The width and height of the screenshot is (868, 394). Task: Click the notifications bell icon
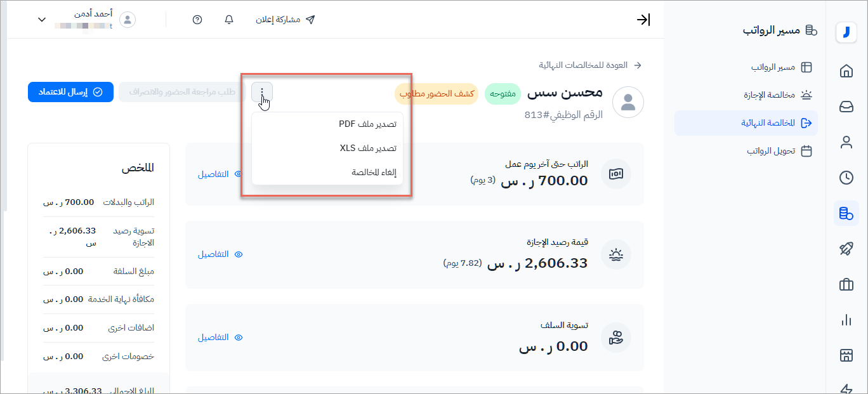pos(229,20)
